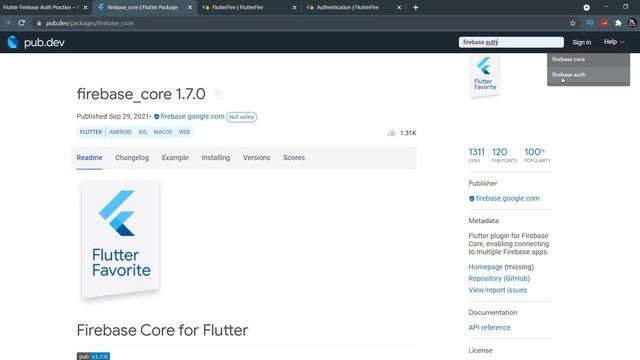Image resolution: width=640 pixels, height=360 pixels.
Task: Click the browser address bar URL
Action: point(90,23)
